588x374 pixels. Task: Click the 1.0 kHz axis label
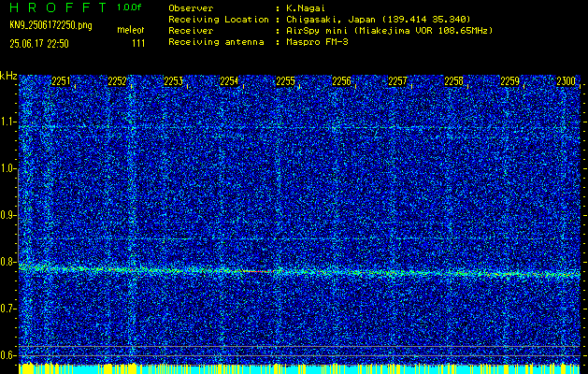tap(7, 169)
